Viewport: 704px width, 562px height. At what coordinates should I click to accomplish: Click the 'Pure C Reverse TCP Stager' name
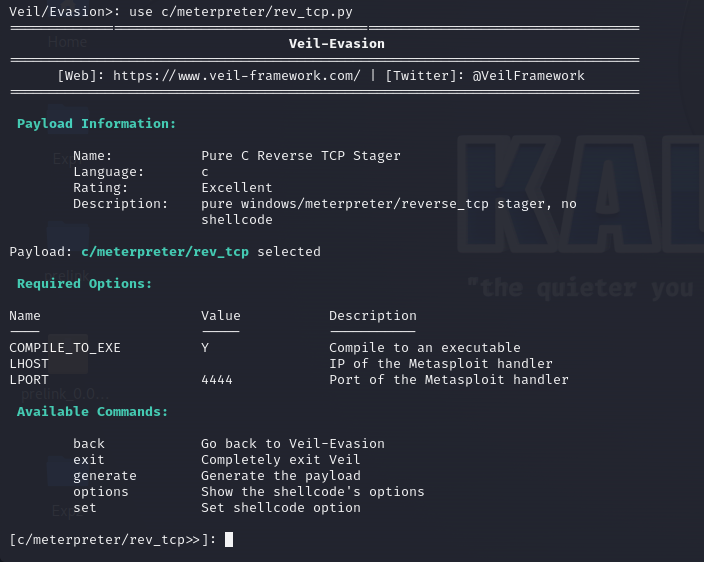tap(300, 156)
